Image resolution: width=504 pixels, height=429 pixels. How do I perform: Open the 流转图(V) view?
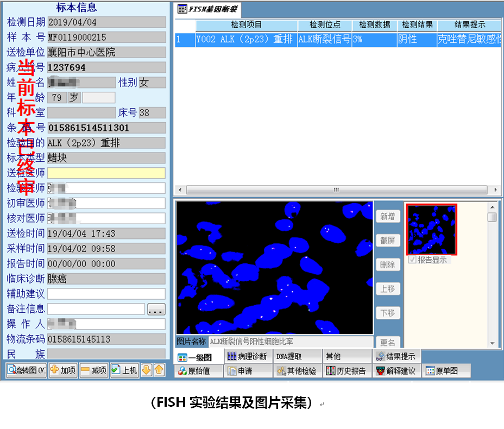[x=25, y=370]
